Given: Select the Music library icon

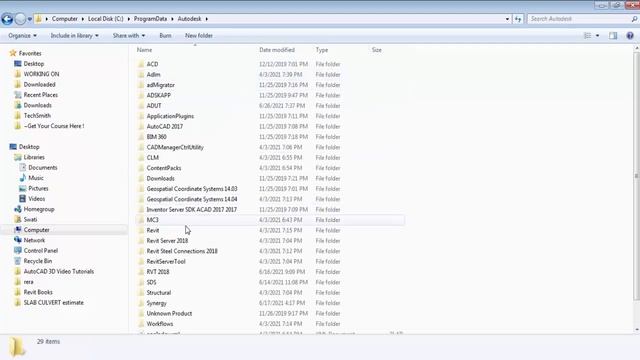Looking at the screenshot, I should point(22,178).
